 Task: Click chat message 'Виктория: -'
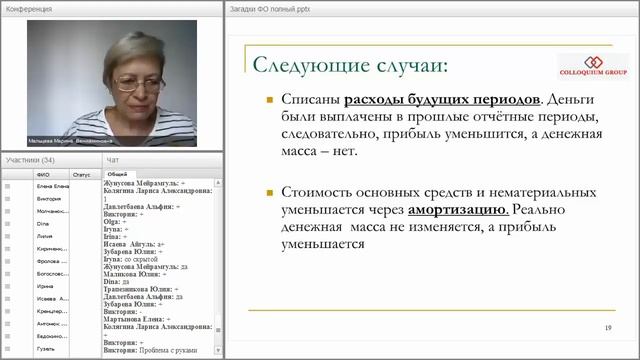click(122, 312)
